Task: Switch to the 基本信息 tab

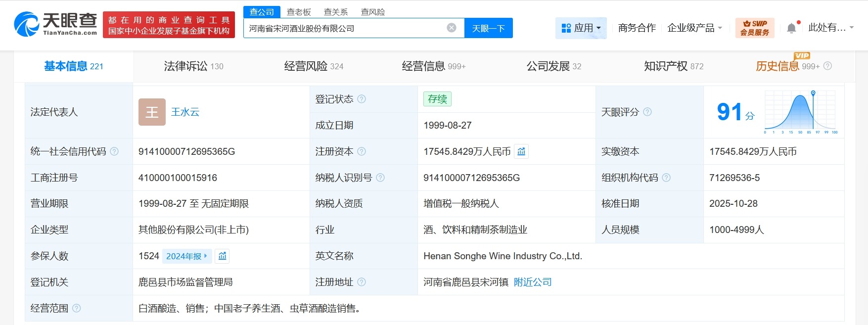Action: point(74,66)
